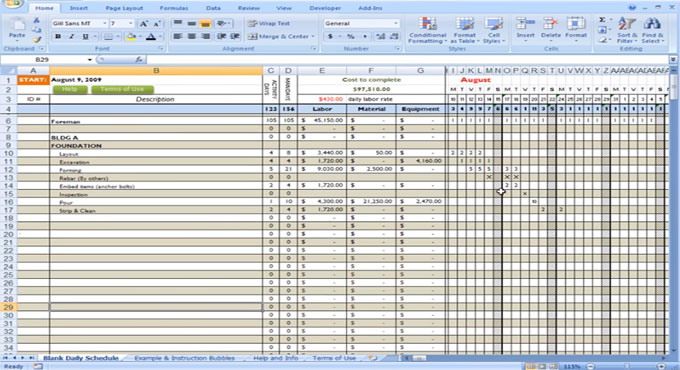
Task: Toggle Align Text Right
Action: (x=206, y=36)
